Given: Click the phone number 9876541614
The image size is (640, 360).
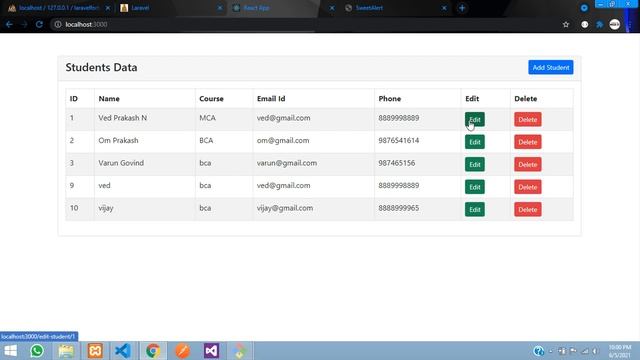Looking at the screenshot, I should pos(399,140).
